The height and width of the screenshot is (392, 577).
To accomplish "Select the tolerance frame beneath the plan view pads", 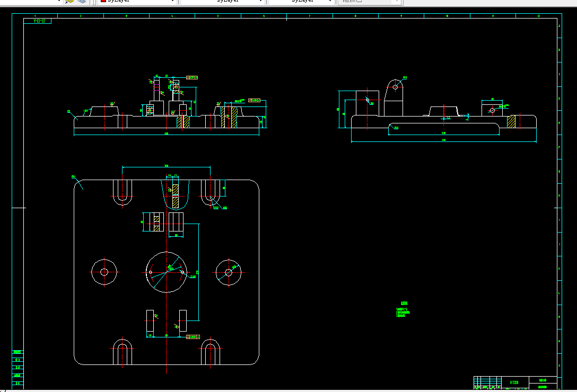I will tap(193, 337).
